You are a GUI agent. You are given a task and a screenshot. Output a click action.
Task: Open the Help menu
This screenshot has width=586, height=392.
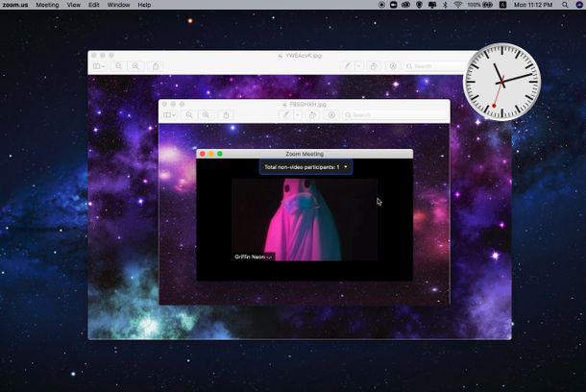(x=144, y=5)
